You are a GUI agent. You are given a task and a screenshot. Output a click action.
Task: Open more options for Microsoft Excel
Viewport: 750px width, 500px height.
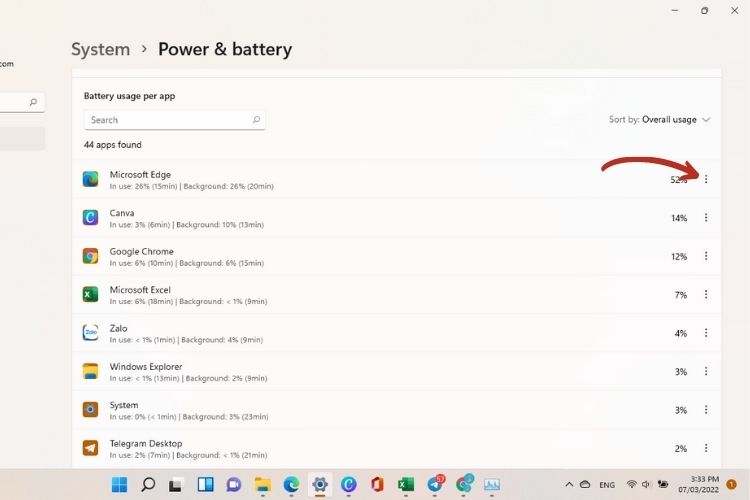(706, 294)
